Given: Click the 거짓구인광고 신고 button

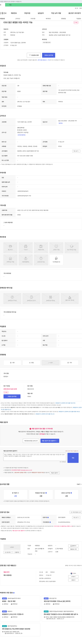Looking at the screenshot, I should click(x=76, y=512).
